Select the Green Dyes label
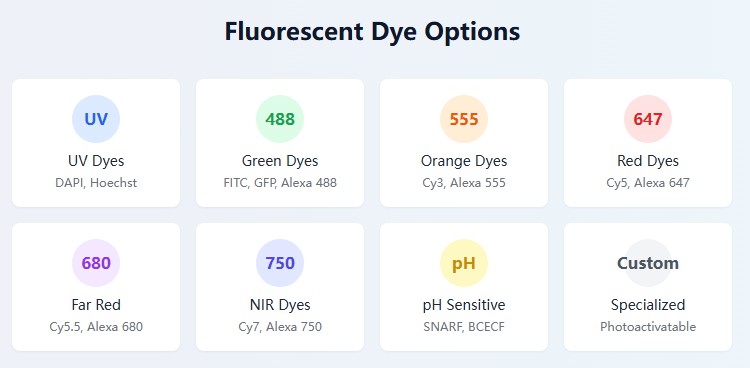Screen dimensions: 750x368 280,161
